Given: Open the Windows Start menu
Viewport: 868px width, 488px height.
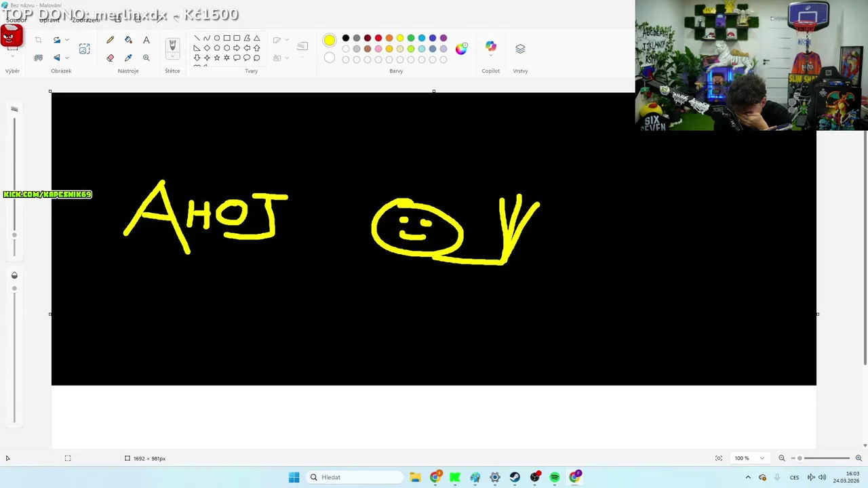Looking at the screenshot, I should pyautogui.click(x=294, y=477).
